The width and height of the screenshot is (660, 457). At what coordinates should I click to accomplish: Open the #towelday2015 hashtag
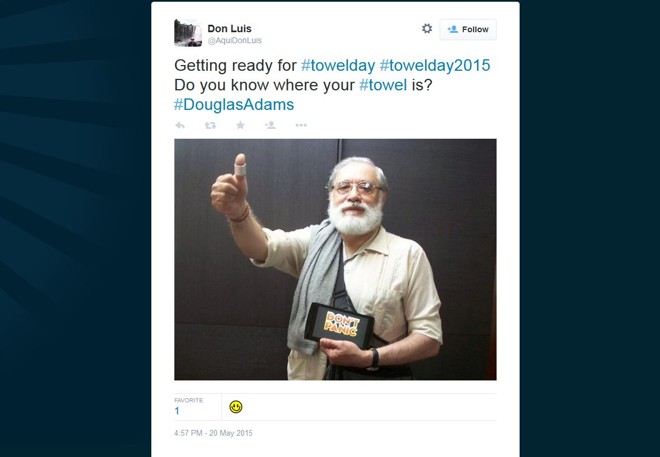click(x=435, y=66)
